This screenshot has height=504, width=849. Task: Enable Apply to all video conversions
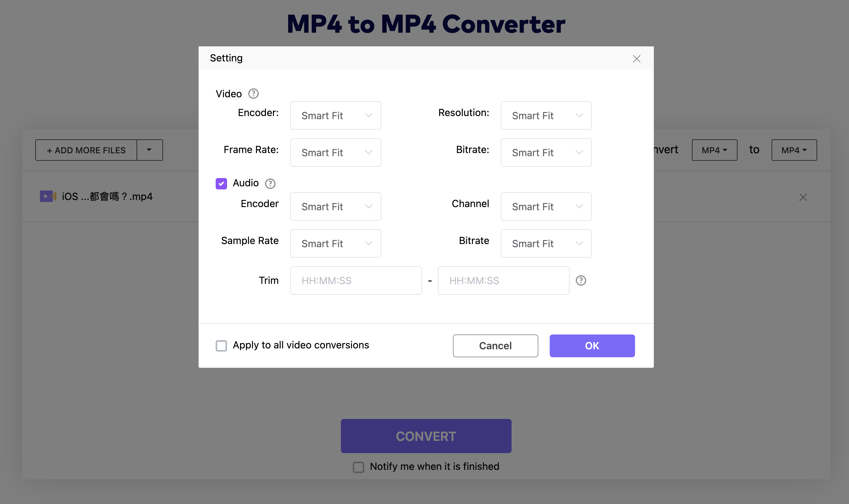pos(222,346)
